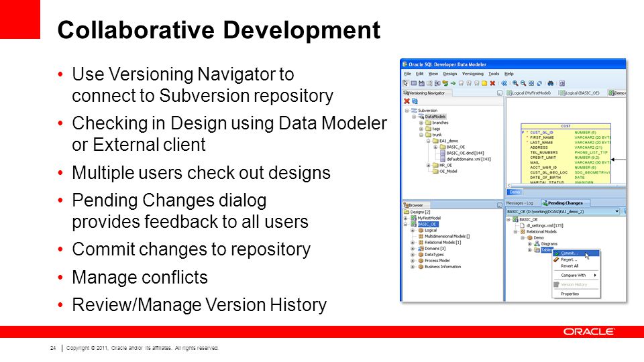Click the fit screen toolbar icon

[531, 83]
